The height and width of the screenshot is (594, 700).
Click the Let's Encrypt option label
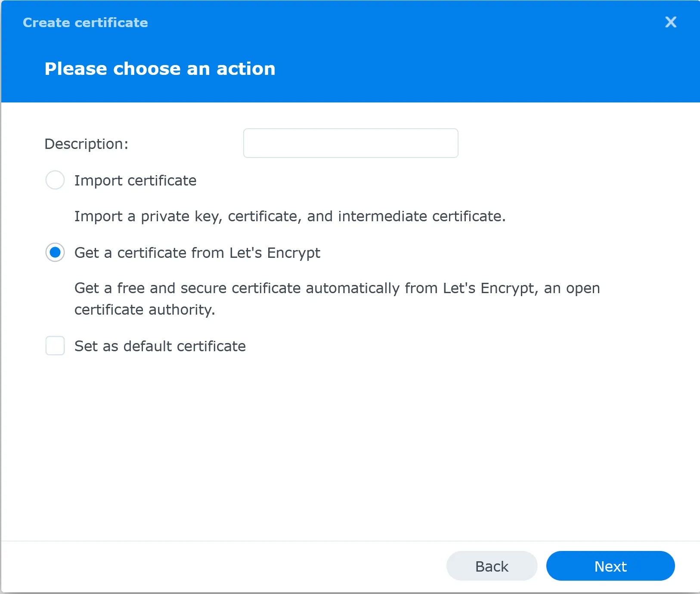click(197, 253)
